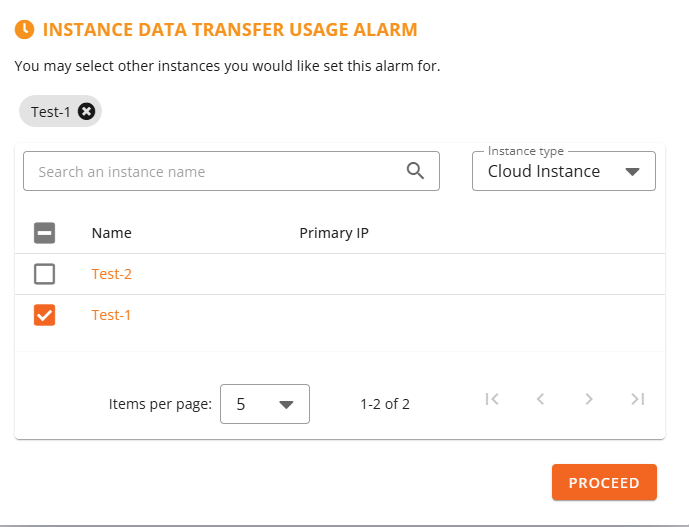Click the orange clock alarm icon
Image resolution: width=689 pixels, height=527 pixels.
[x=24, y=29]
